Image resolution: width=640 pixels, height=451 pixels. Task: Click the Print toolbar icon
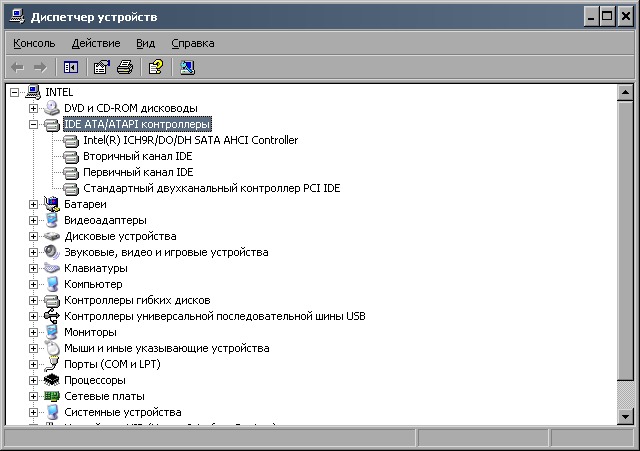[x=125, y=67]
